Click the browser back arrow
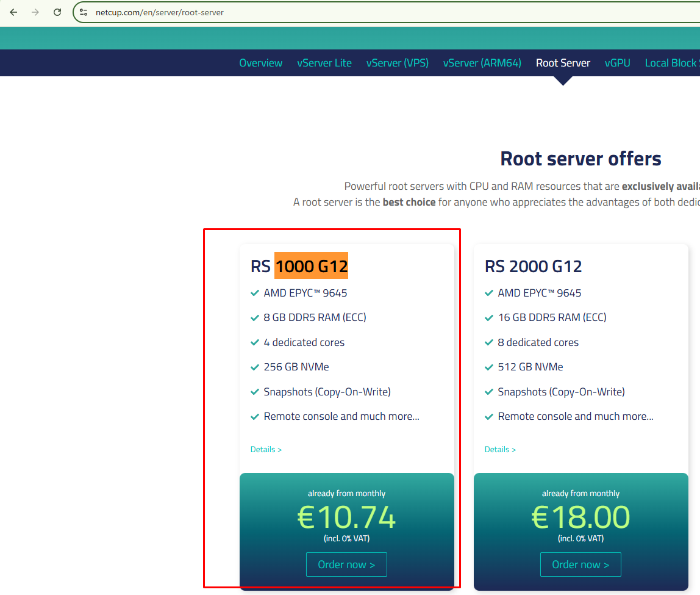This screenshot has height=595, width=700. pyautogui.click(x=13, y=12)
